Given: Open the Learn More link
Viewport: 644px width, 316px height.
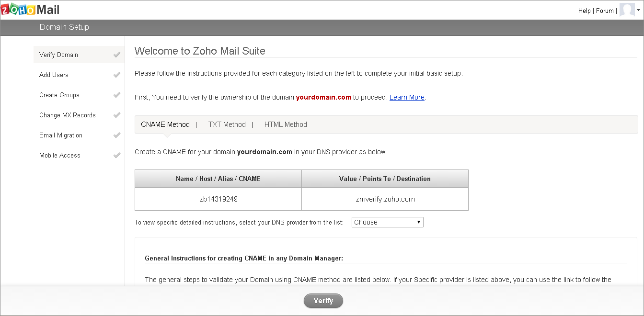Looking at the screenshot, I should pyautogui.click(x=406, y=97).
